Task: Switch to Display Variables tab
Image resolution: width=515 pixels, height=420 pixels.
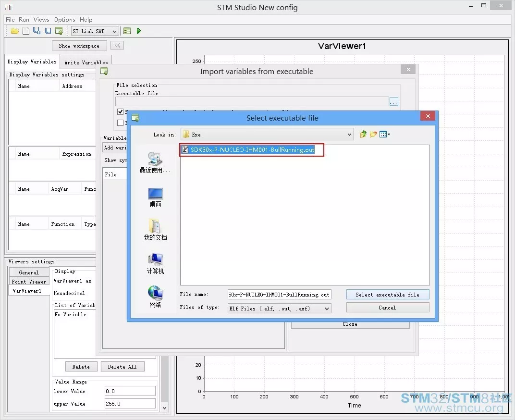Action: (32, 62)
